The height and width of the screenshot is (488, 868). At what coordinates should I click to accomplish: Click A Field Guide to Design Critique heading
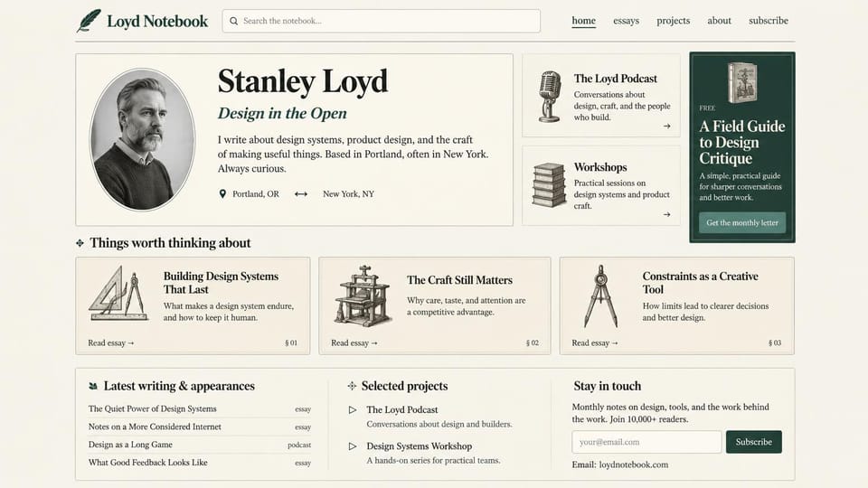pyautogui.click(x=741, y=142)
